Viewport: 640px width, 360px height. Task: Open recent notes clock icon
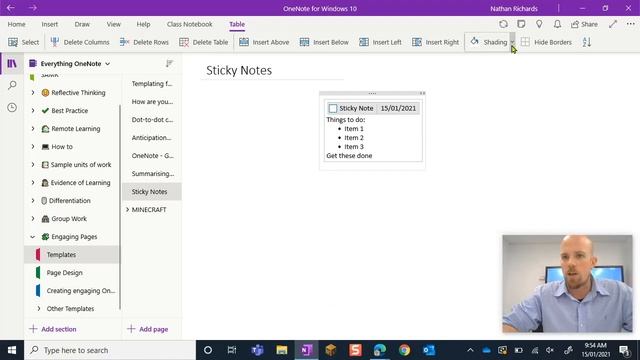click(x=12, y=107)
